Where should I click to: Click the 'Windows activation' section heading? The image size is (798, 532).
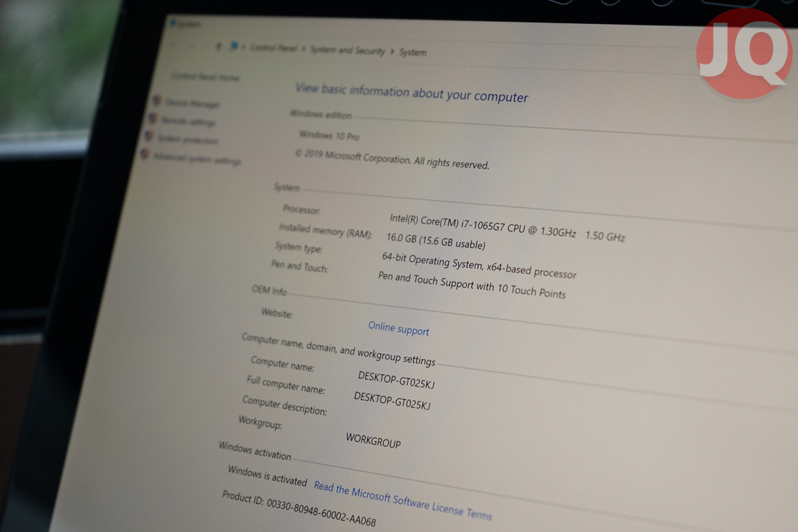coord(255,450)
